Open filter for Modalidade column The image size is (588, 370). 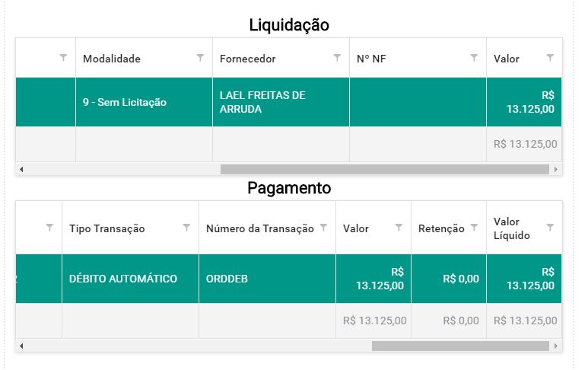[x=200, y=58]
